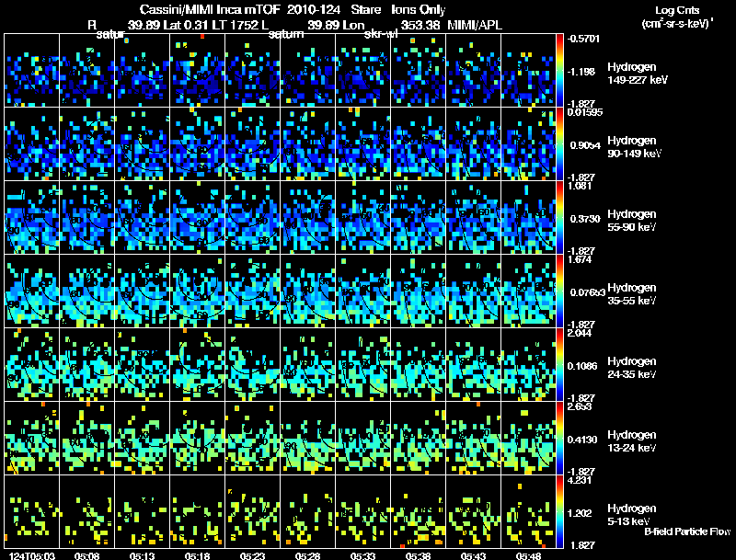Screen dimensions: 736x560
Task: Open the 13-24 keV image panel at 05:43
Action: click(x=473, y=438)
